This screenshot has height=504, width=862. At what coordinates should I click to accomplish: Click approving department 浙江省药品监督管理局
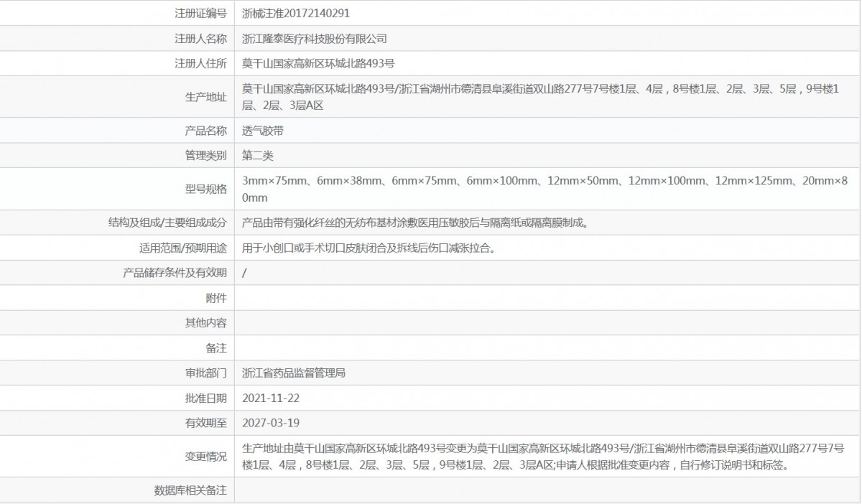[295, 373]
